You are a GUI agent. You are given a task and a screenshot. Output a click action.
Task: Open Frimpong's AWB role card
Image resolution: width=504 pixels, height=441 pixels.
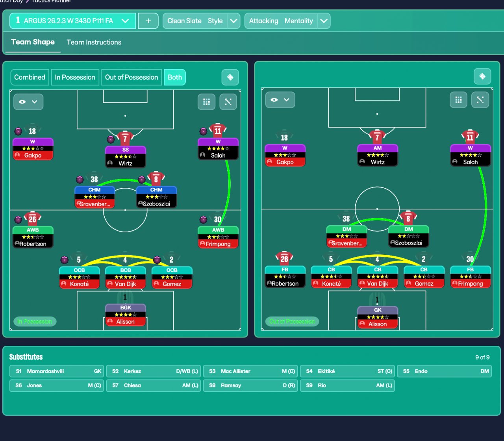[x=218, y=237]
